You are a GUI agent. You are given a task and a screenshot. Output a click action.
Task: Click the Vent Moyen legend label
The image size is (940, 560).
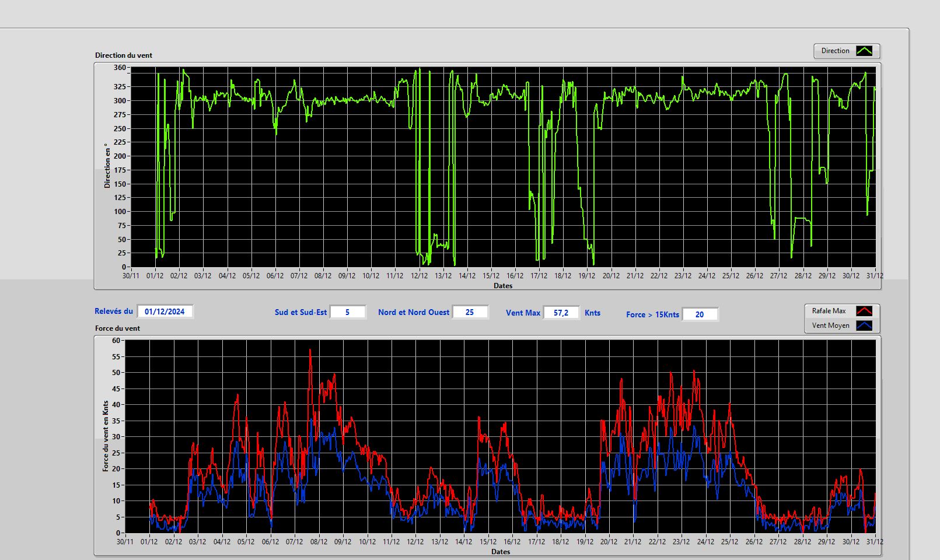830,325
